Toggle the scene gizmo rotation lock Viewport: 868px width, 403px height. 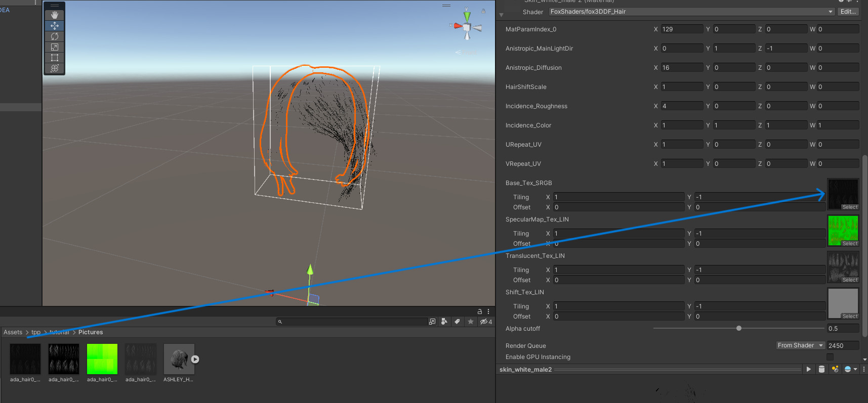(x=483, y=11)
